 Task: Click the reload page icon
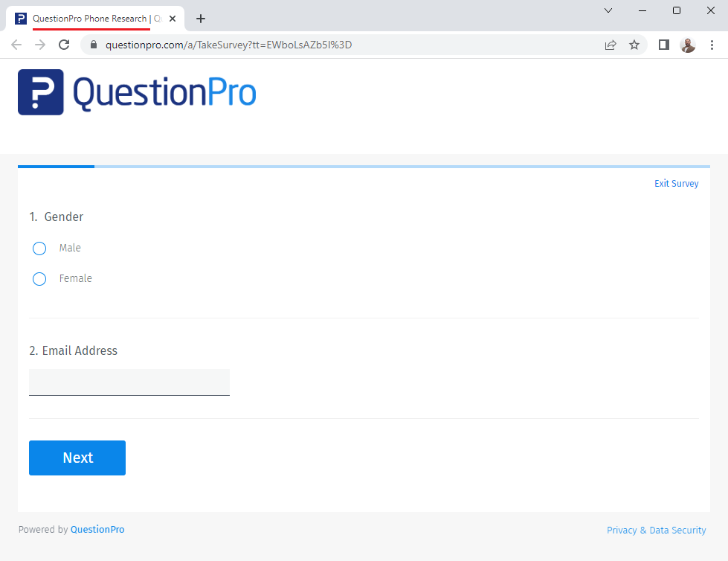tap(64, 45)
